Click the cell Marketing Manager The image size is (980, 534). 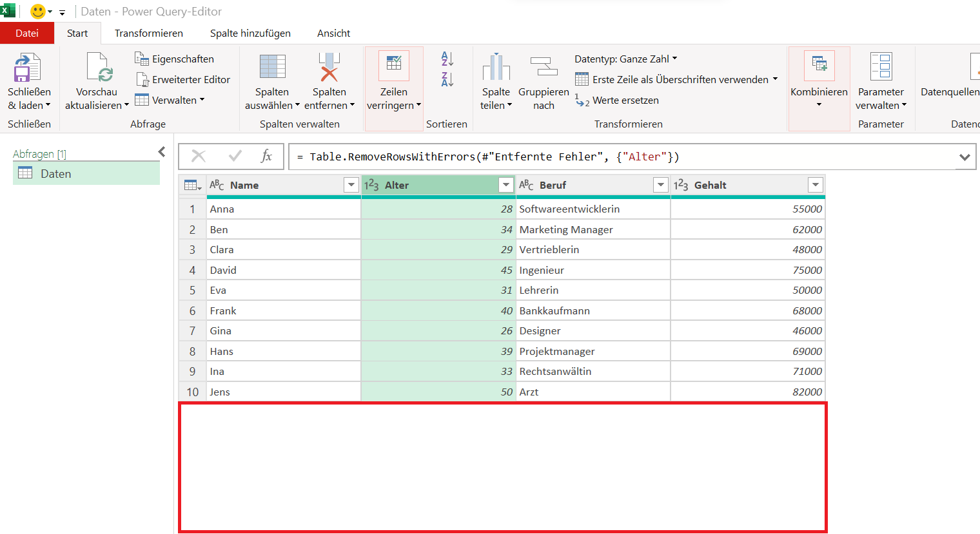point(593,229)
